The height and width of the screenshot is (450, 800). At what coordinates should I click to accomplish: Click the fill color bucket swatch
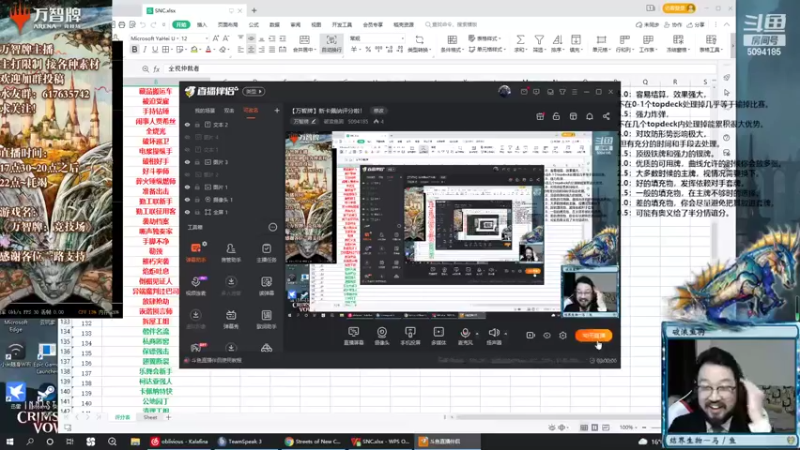pyautogui.click(x=194, y=49)
